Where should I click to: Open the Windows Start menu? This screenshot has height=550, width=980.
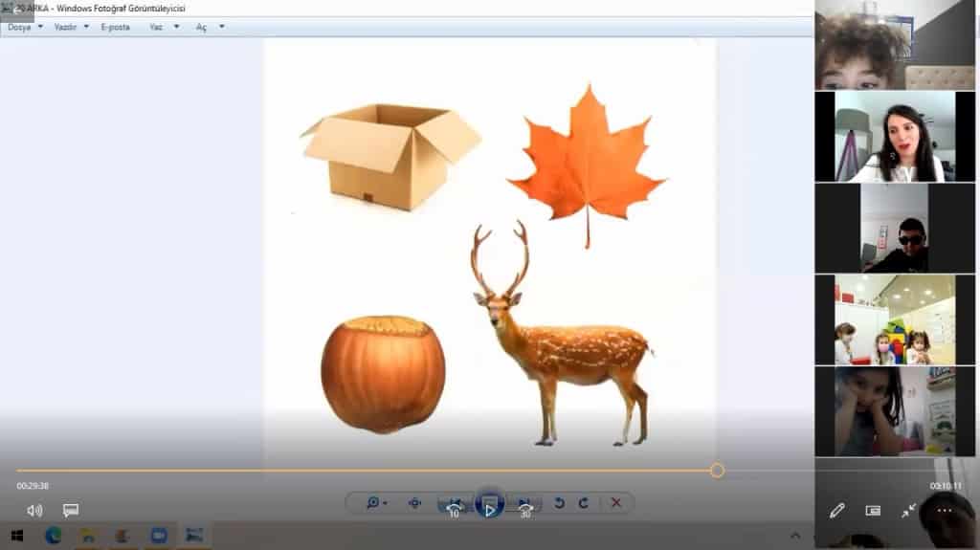[17, 536]
